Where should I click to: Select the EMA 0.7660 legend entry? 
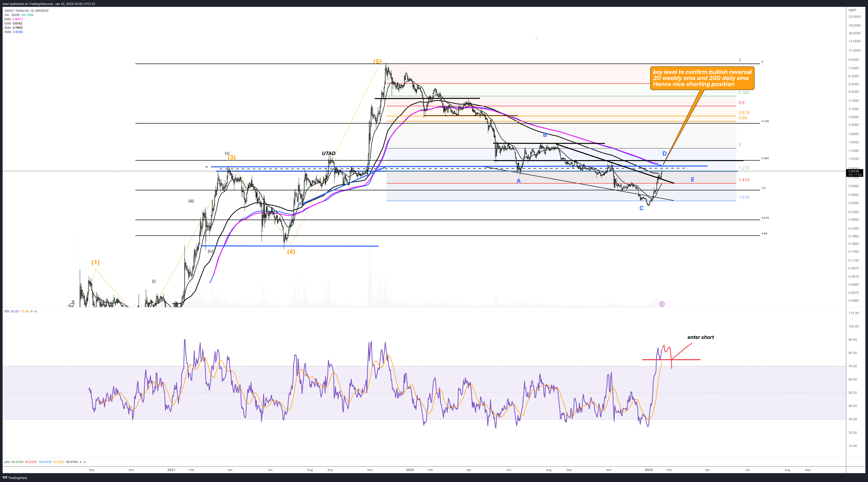[x=14, y=28]
